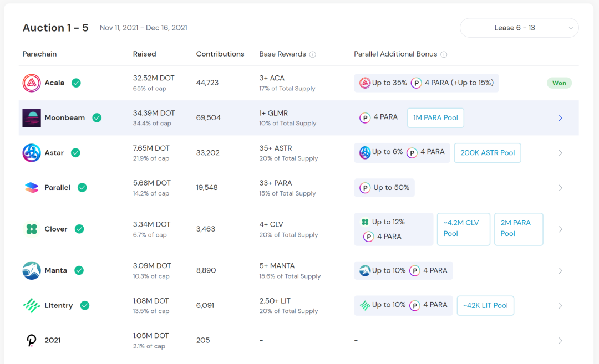
Task: Click the Clover four-leaf logo
Action: pyautogui.click(x=31, y=229)
